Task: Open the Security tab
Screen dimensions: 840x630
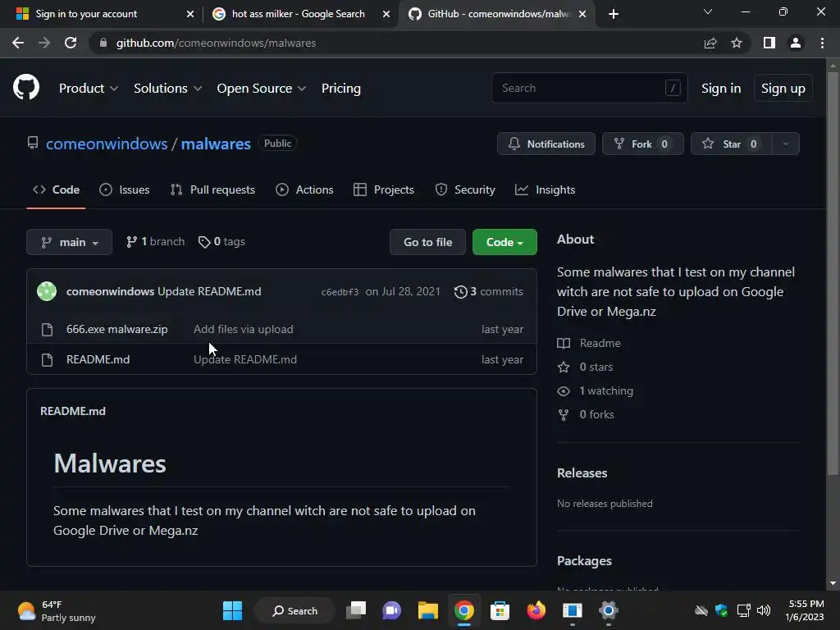Action: click(465, 189)
